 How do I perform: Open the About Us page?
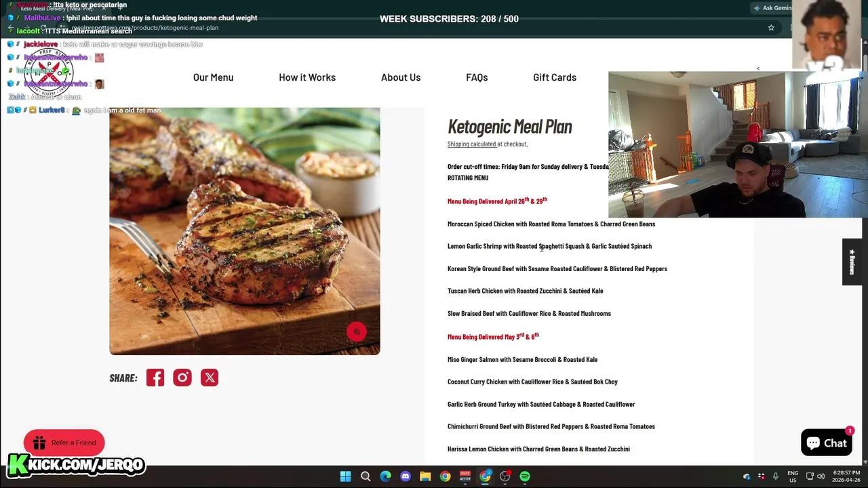tap(401, 77)
